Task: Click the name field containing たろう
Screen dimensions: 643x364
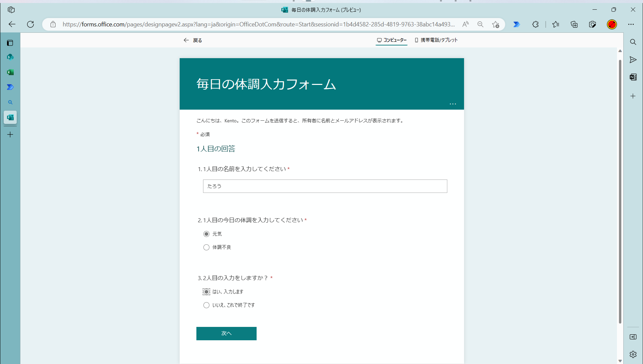Action: (x=325, y=186)
